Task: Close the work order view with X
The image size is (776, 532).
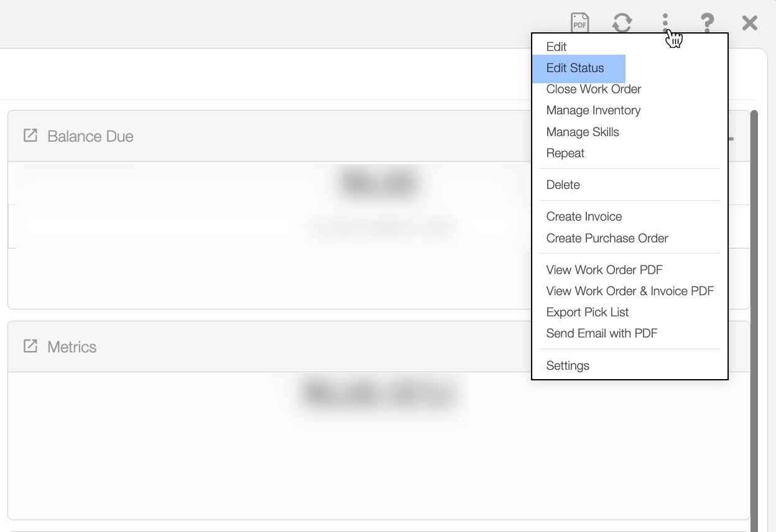Action: 749,23
